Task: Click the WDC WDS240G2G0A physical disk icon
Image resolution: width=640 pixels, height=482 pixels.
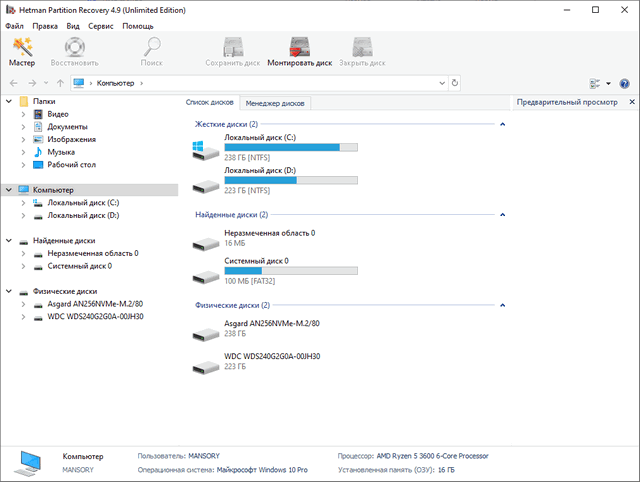Action: 207,366
